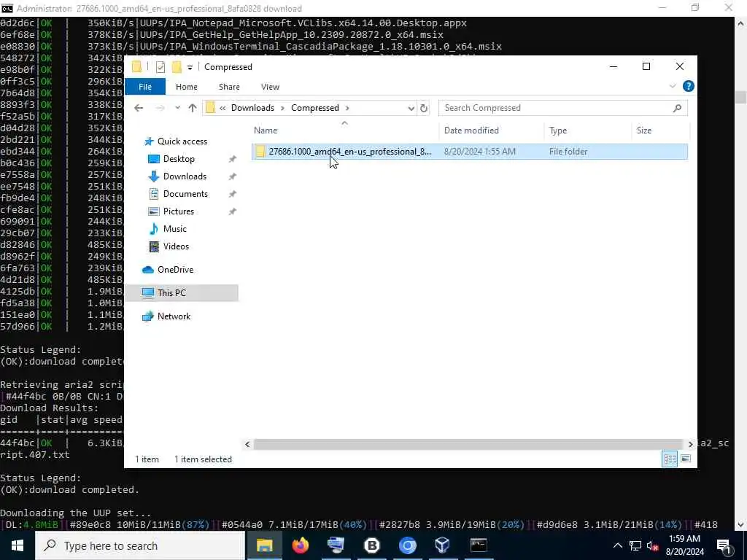Click the muted volume tray icon
Image resolution: width=747 pixels, height=560 pixels.
(653, 545)
